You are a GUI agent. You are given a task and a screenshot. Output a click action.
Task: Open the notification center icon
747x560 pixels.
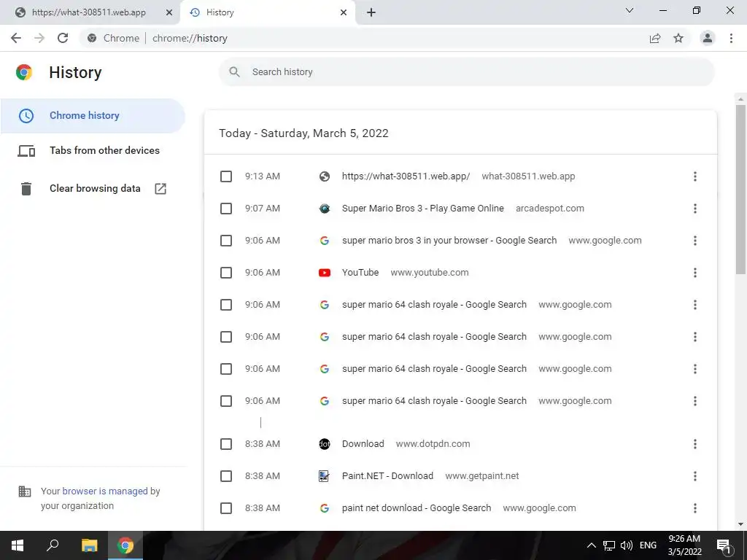pyautogui.click(x=724, y=545)
